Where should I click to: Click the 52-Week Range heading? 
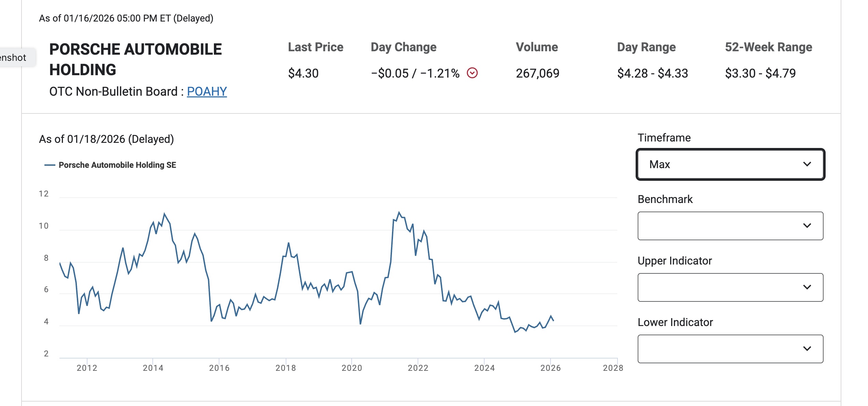coord(768,47)
